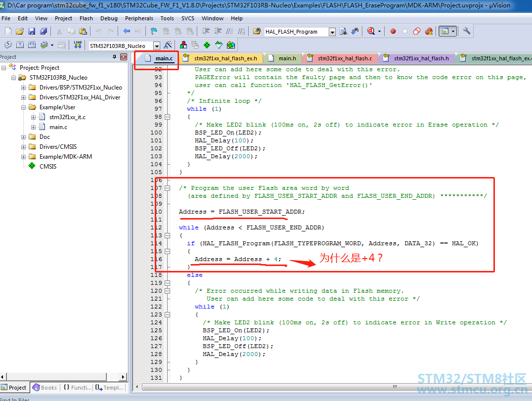Select main.c in the project tree
The image size is (532, 401).
(58, 127)
